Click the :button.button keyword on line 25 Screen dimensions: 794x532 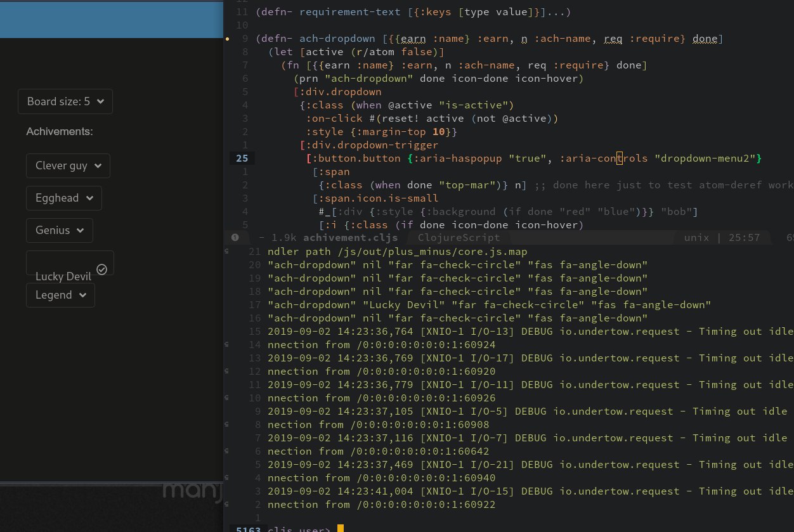click(356, 159)
